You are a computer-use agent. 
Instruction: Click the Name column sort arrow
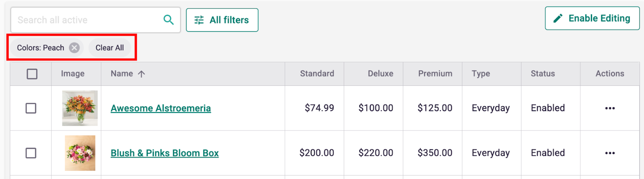pyautogui.click(x=141, y=74)
